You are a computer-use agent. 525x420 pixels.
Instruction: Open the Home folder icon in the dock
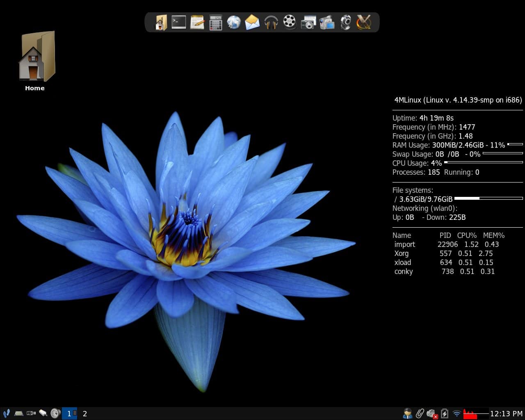161,22
